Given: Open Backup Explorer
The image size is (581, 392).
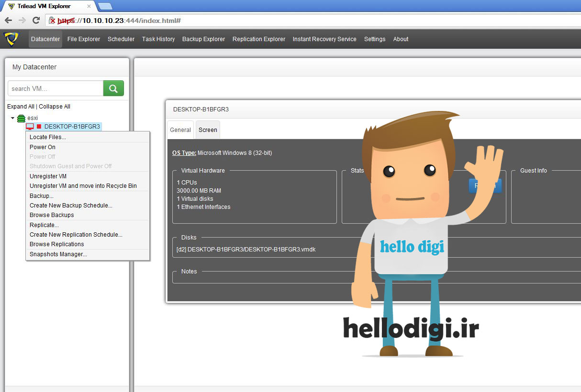Looking at the screenshot, I should pyautogui.click(x=203, y=39).
